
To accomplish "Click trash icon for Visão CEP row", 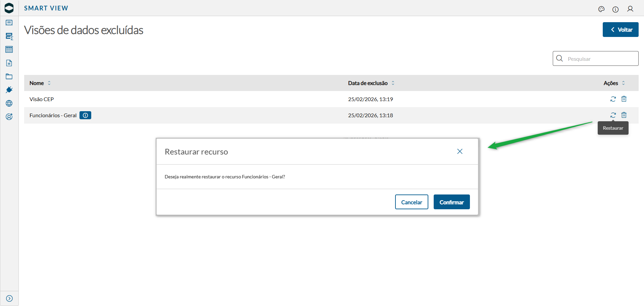I will click(624, 99).
